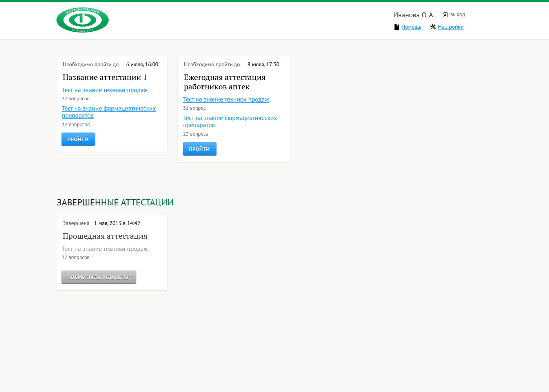Viewport: 549px width, 392px height.
Task: Click the Ежегодная аттестация работников аптек title
Action: tap(224, 82)
